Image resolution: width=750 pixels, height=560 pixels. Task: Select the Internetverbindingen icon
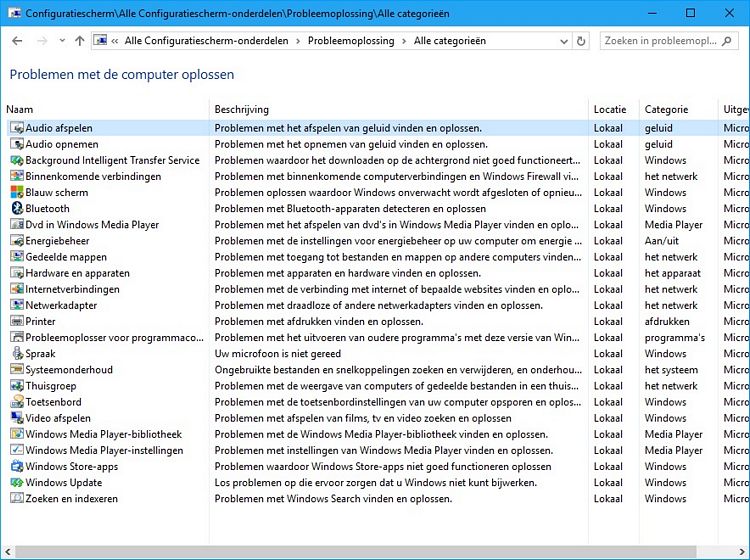click(x=17, y=289)
